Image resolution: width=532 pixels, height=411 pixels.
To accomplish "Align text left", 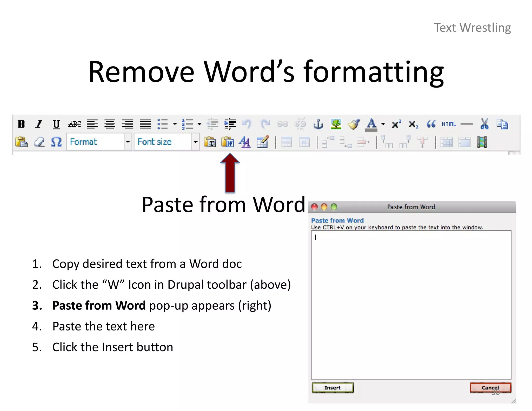I will tap(92, 124).
